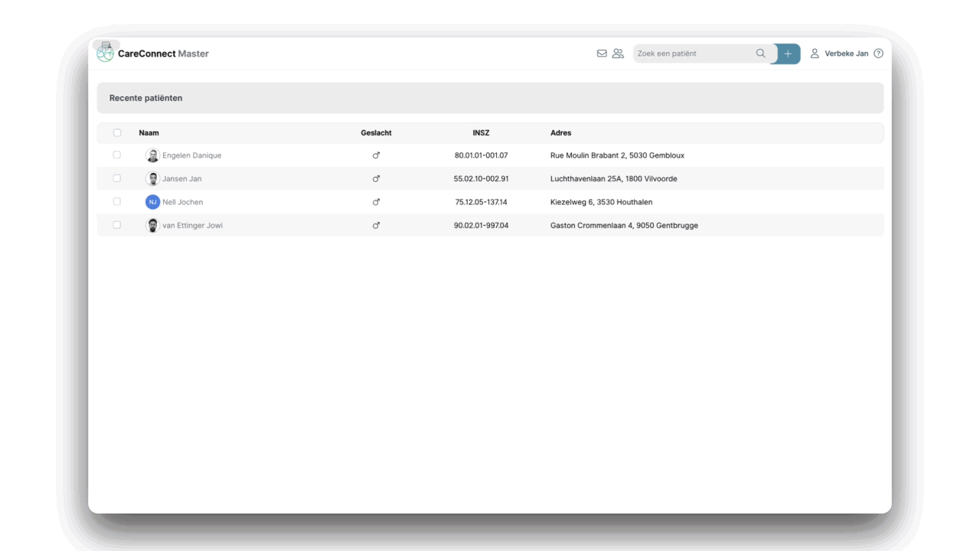Check the select-all checkbox in the table header
The image size is (980, 551).
pos(116,132)
